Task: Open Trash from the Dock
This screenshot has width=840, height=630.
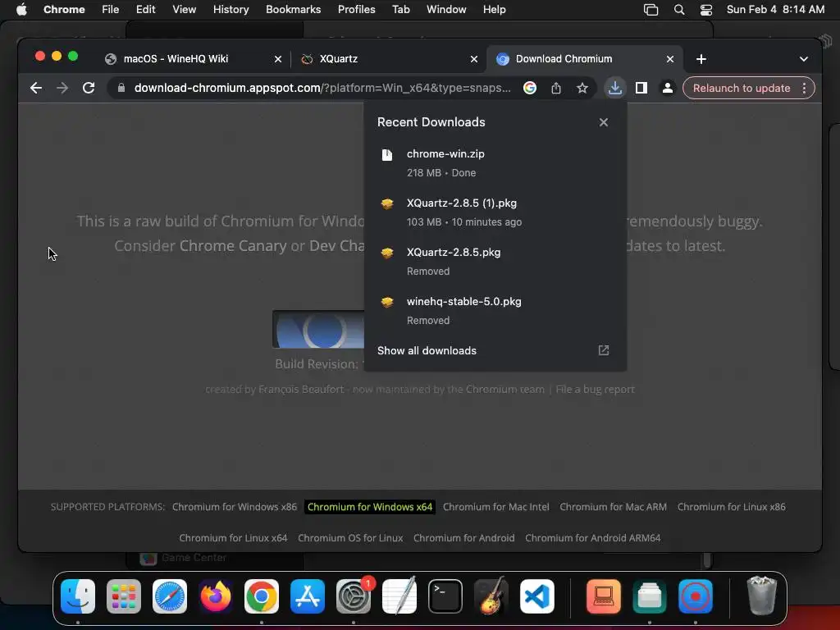Action: pyautogui.click(x=761, y=596)
